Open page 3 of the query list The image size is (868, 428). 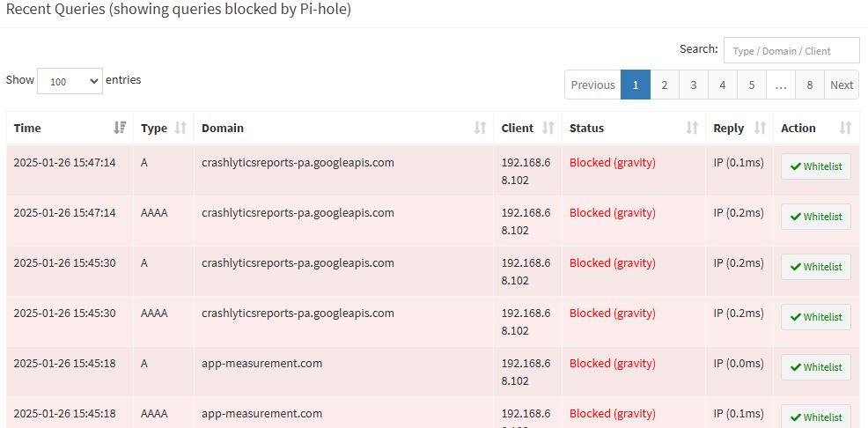[x=693, y=85]
